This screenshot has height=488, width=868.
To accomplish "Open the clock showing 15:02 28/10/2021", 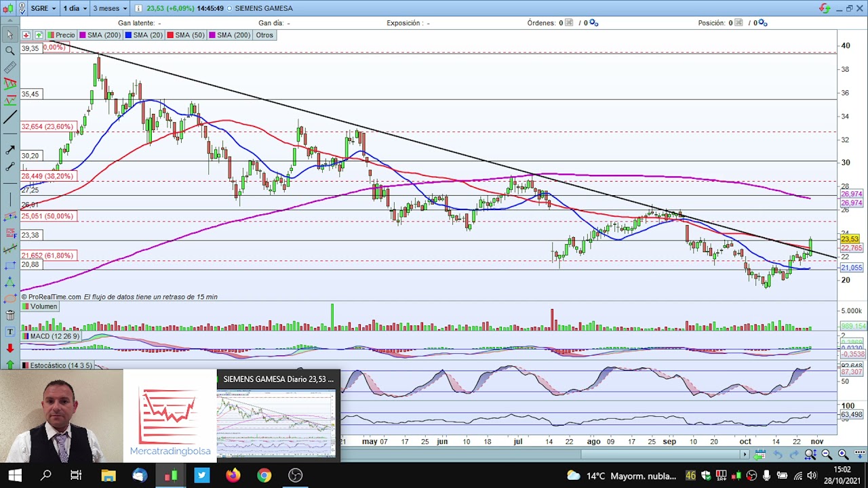I will point(842,475).
